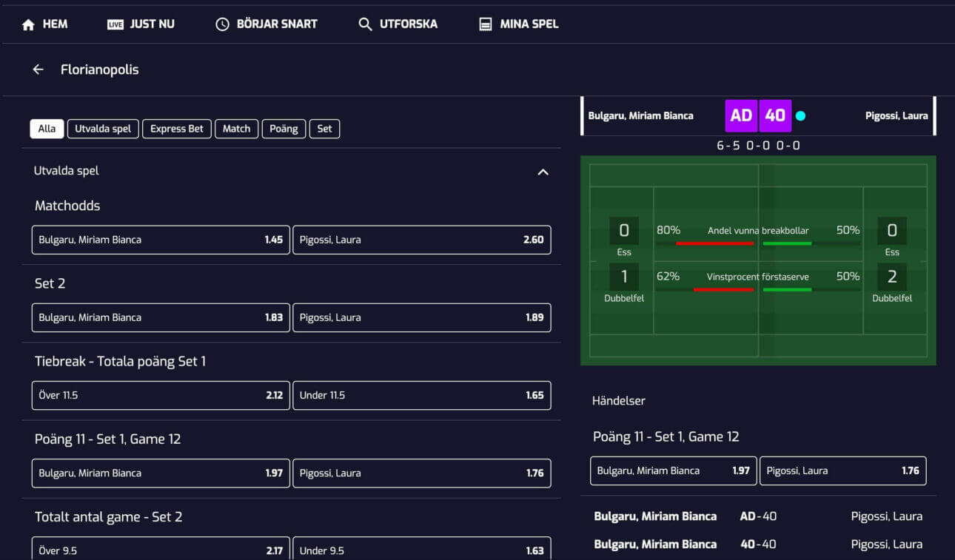Pick Pigossi, Laura at 2.60 match odds

(421, 240)
